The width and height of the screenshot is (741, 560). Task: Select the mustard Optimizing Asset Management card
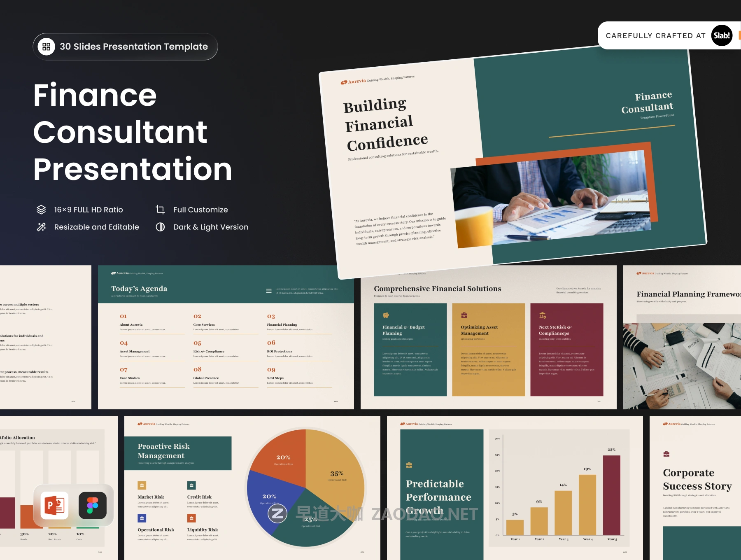pyautogui.click(x=488, y=350)
